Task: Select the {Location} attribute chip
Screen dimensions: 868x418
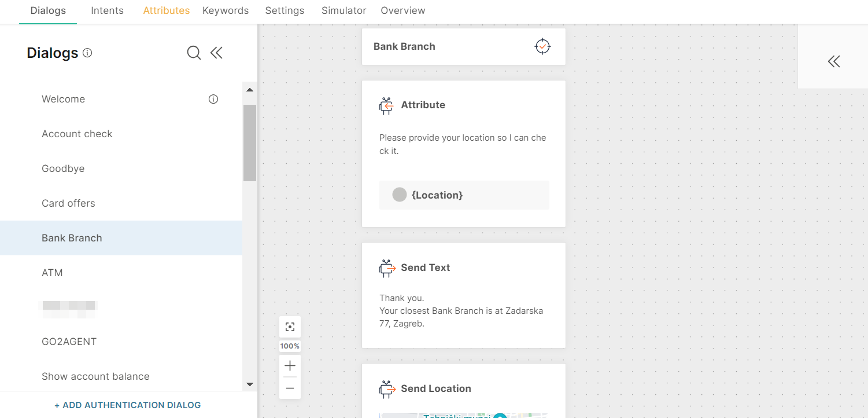Action: click(437, 195)
